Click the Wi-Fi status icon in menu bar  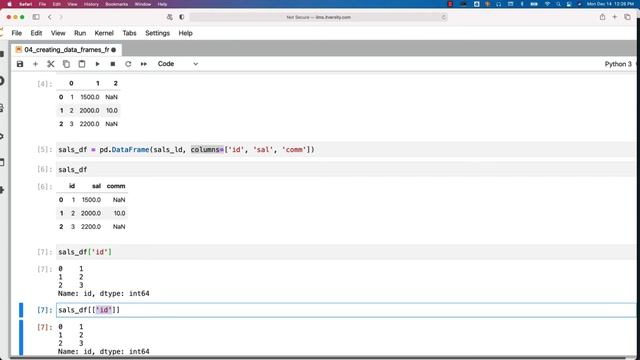click(547, 4)
